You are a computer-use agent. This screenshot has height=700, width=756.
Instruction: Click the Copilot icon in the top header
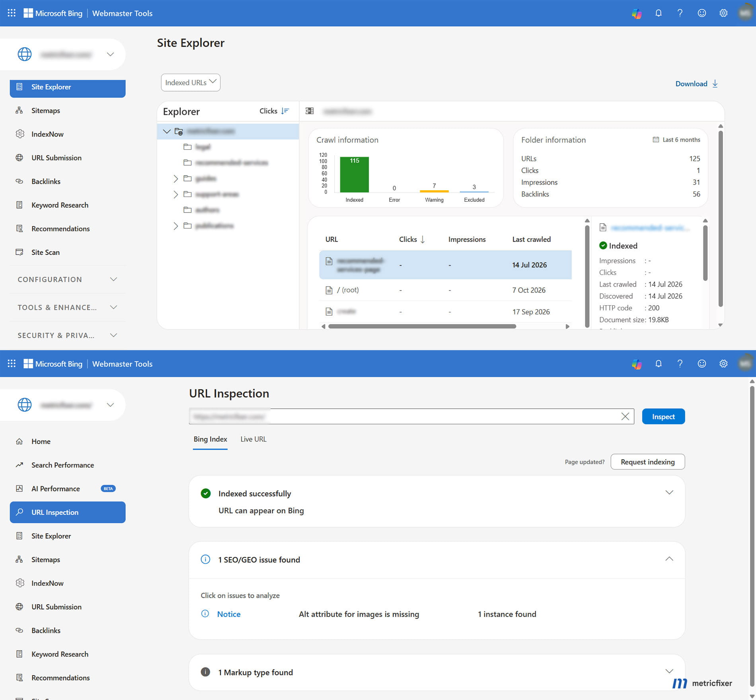pyautogui.click(x=637, y=13)
